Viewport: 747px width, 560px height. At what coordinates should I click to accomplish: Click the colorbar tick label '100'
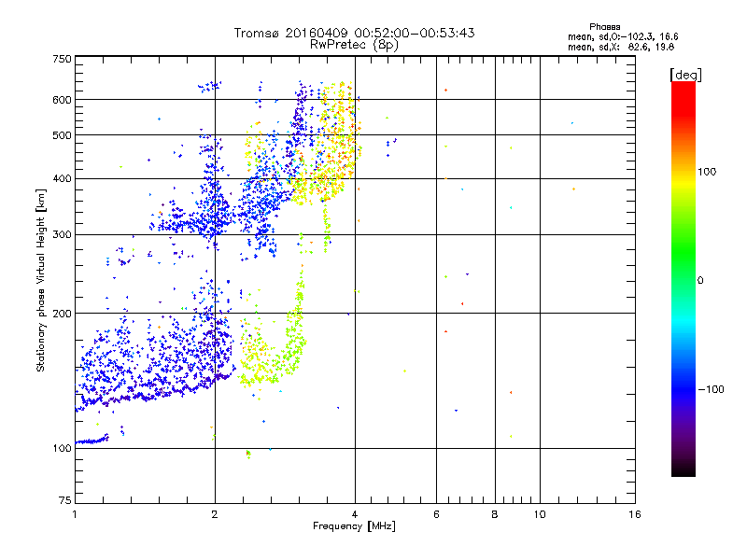pos(707,172)
